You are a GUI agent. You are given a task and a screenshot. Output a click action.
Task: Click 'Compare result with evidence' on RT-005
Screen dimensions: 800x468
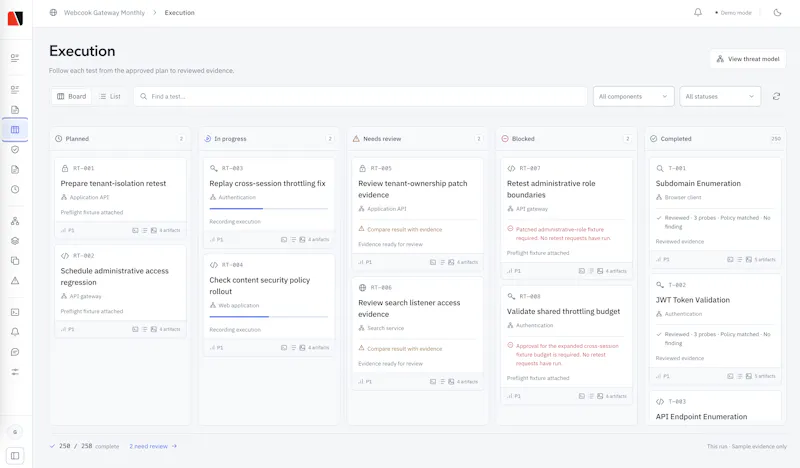tap(405, 229)
